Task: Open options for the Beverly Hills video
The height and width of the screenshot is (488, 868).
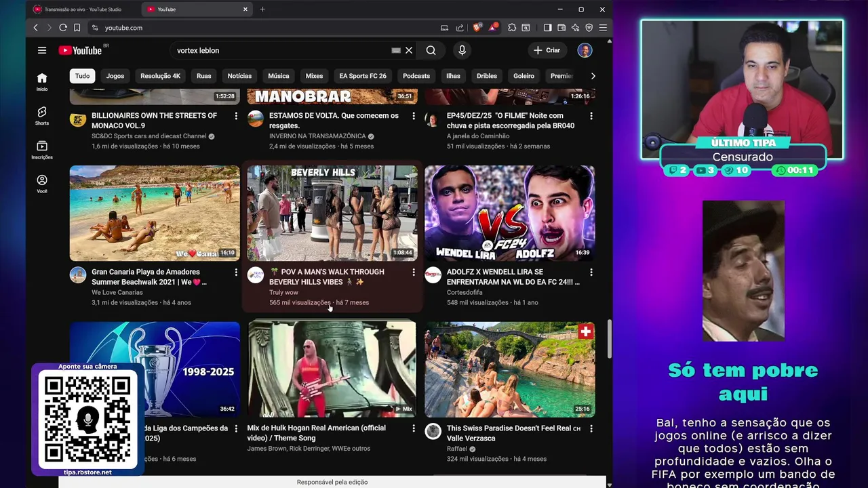Action: [414, 272]
